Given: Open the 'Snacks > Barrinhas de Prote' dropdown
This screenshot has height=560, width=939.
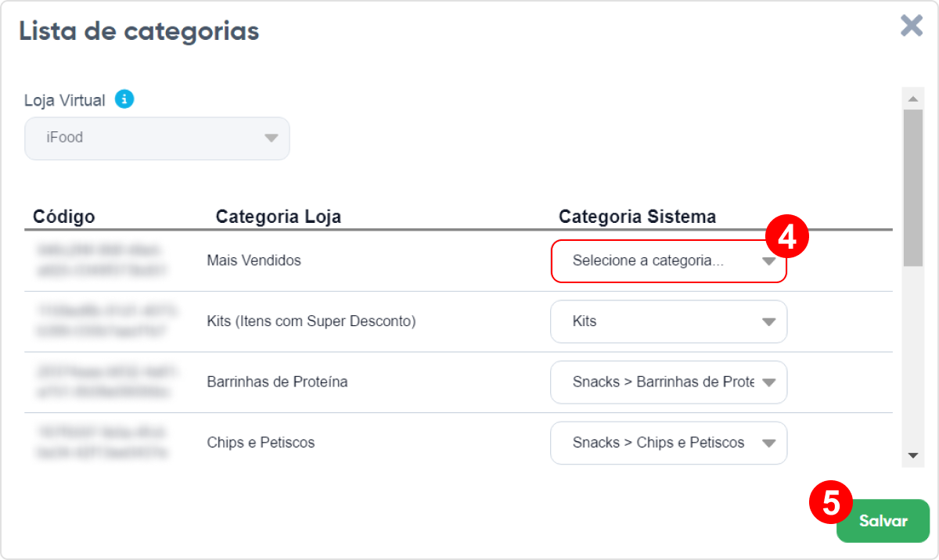Looking at the screenshot, I should click(x=669, y=382).
